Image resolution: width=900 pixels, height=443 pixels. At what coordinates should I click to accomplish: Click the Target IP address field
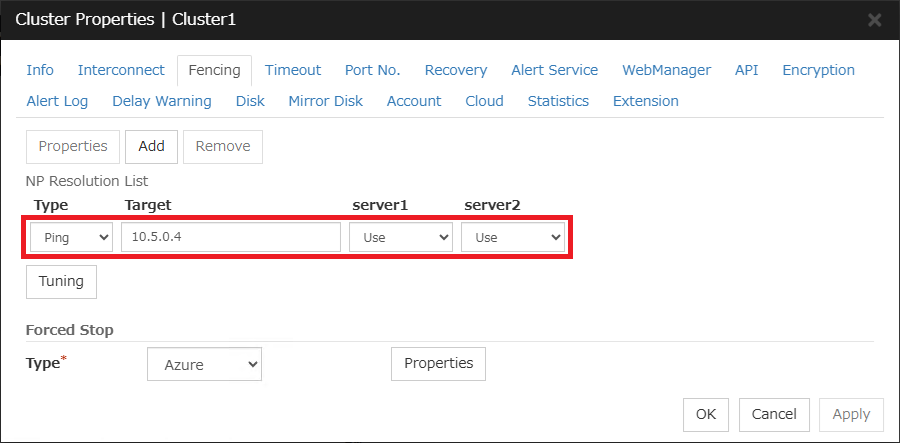231,237
